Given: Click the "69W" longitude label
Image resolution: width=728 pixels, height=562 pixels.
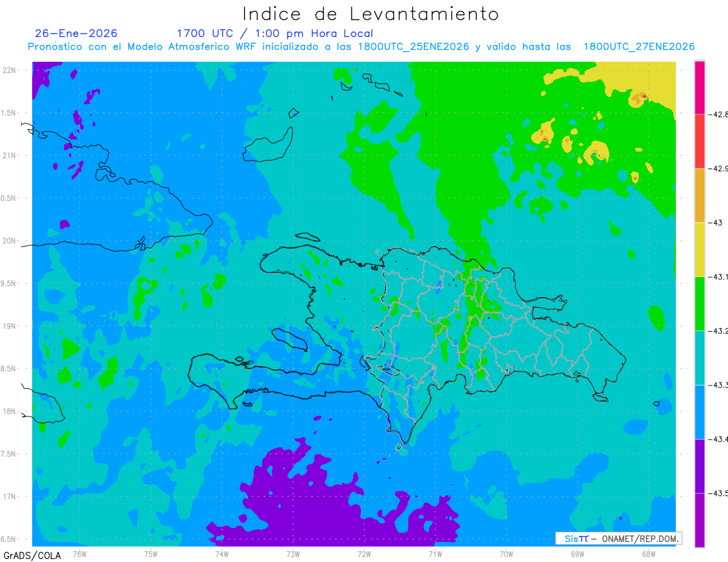Looking at the screenshot, I should coord(578,554).
